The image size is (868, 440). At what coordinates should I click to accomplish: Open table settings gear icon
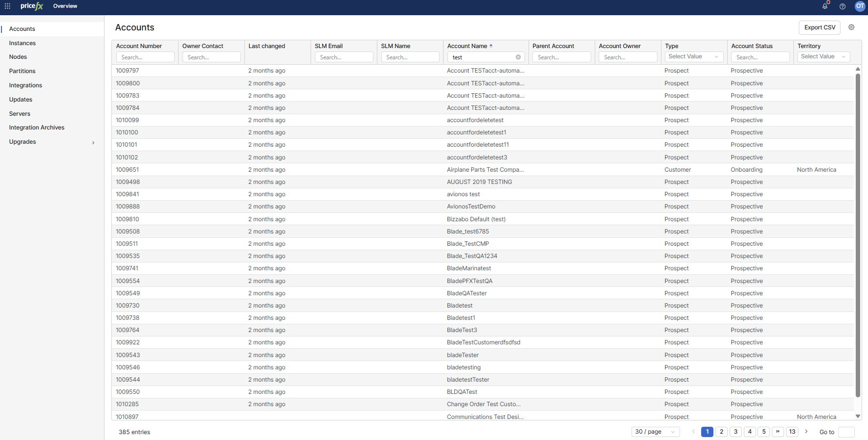point(851,27)
